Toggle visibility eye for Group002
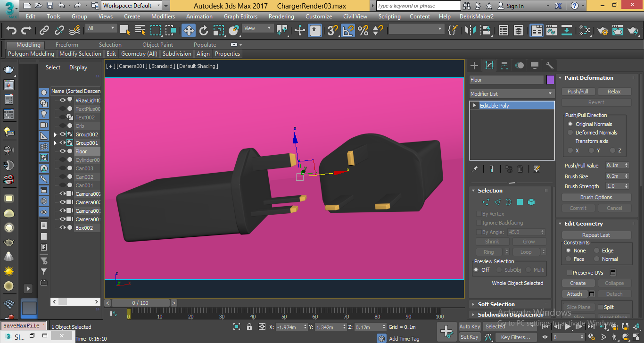Screen dimensions: 644x343 pyautogui.click(x=62, y=134)
